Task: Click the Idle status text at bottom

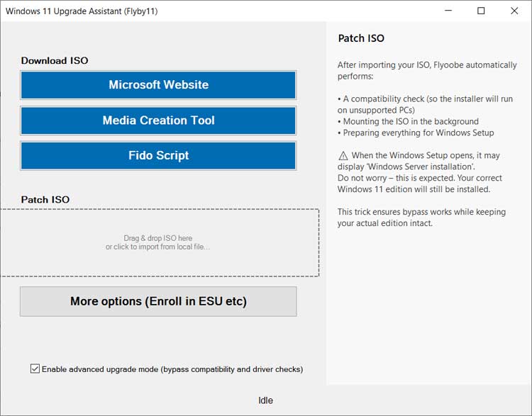Action: (x=265, y=400)
